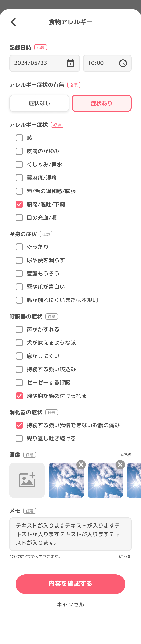Click the 10:00 time field
The width and height of the screenshot is (141, 644).
coord(100,63)
